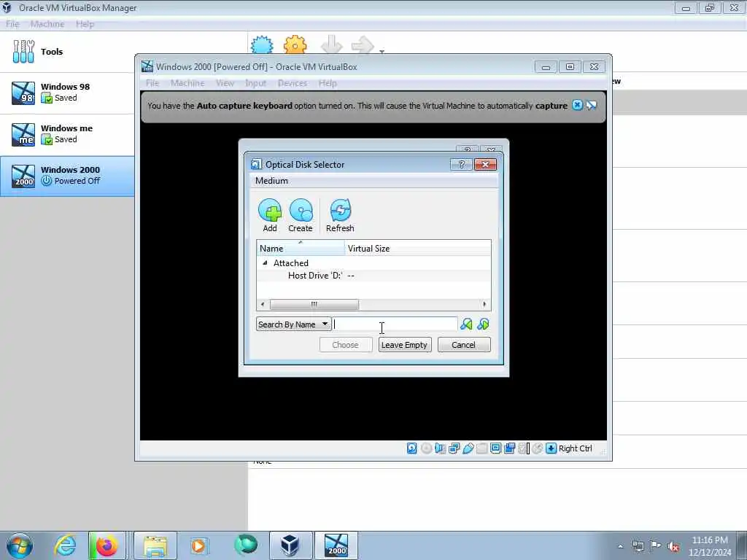Select the Host Drive 'D:' row
This screenshot has height=560, width=747.
[x=374, y=275]
